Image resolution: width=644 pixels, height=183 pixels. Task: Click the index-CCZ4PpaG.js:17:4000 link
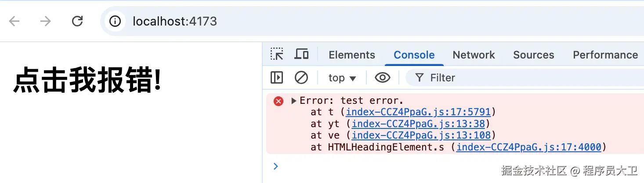tap(529, 147)
